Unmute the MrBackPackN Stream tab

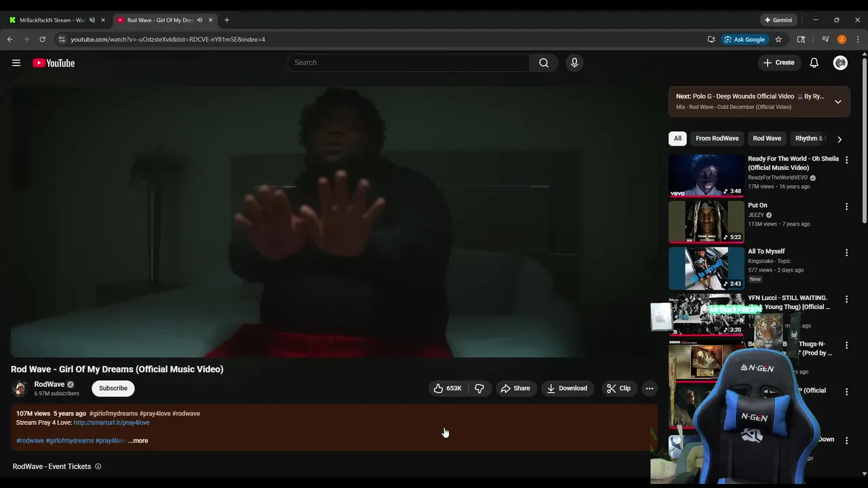pyautogui.click(x=92, y=20)
